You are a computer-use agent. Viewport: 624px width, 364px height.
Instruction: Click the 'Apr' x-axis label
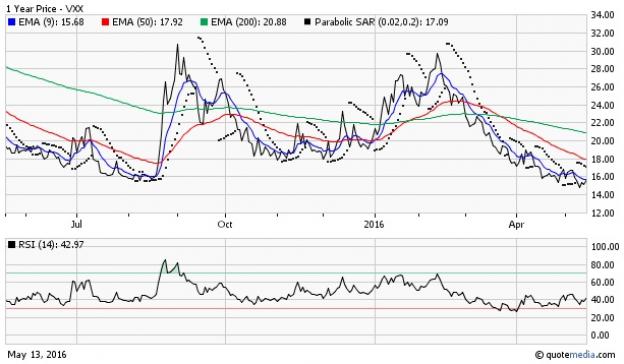pyautogui.click(x=516, y=225)
